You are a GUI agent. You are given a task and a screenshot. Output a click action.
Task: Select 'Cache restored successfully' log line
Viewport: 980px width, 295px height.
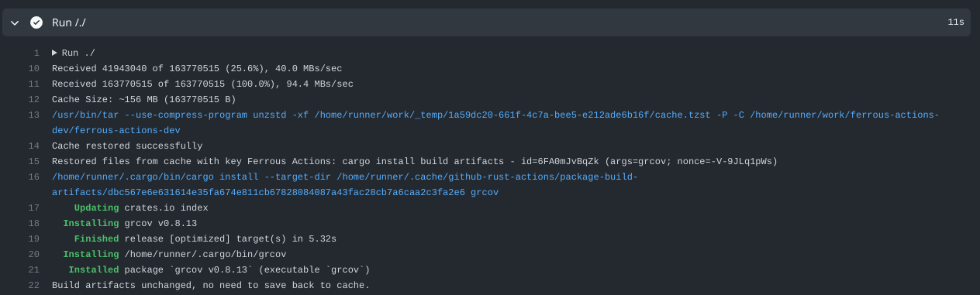click(127, 146)
